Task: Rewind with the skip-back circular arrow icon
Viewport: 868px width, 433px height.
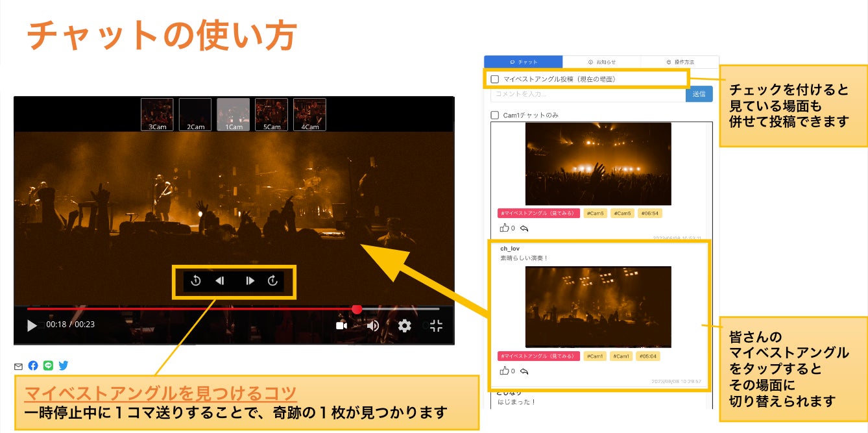Action: click(x=196, y=281)
